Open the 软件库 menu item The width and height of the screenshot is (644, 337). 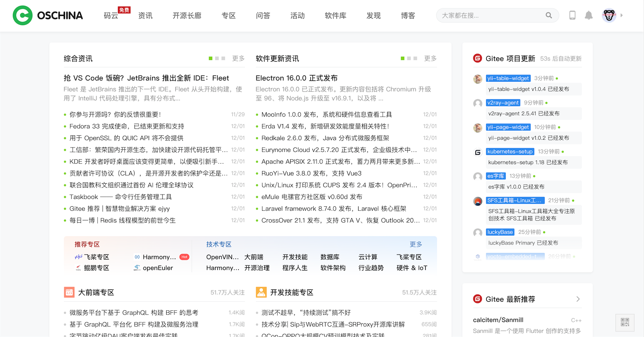click(336, 15)
